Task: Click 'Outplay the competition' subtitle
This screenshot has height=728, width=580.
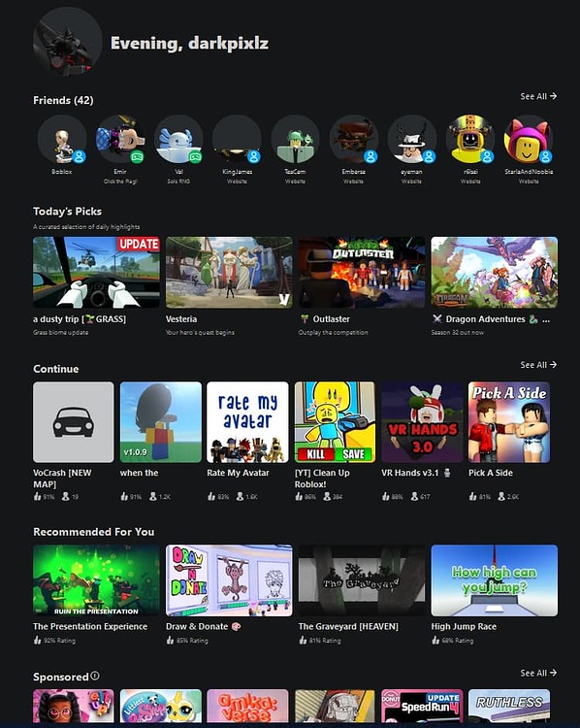Action: 333,332
